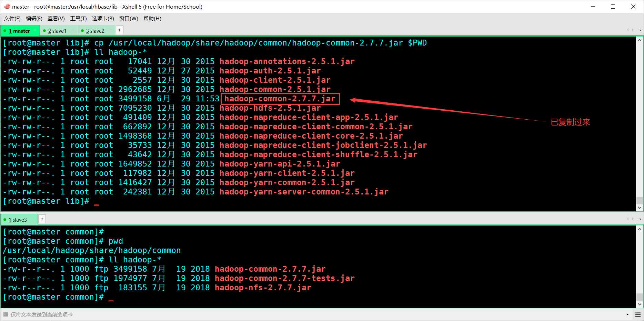Click the compose bar send icon at bottom-left
Image resolution: width=644 pixels, height=321 pixels.
point(6,314)
